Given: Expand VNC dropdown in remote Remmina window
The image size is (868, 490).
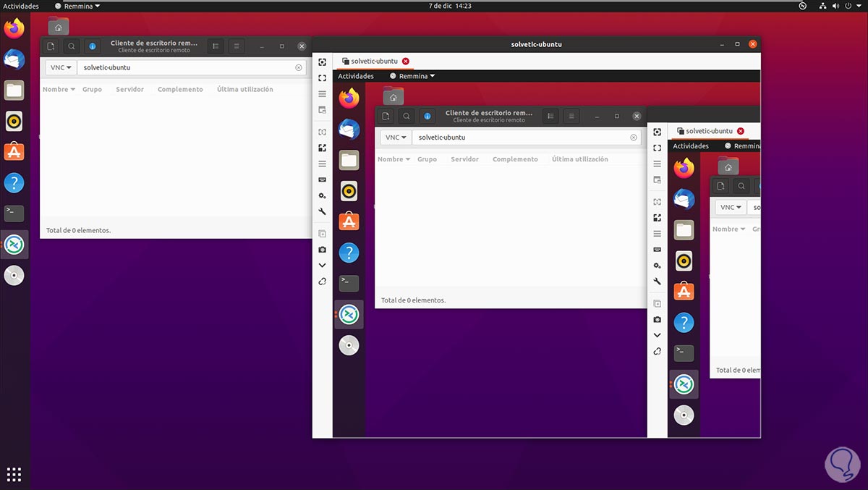Looking at the screenshot, I should point(396,137).
